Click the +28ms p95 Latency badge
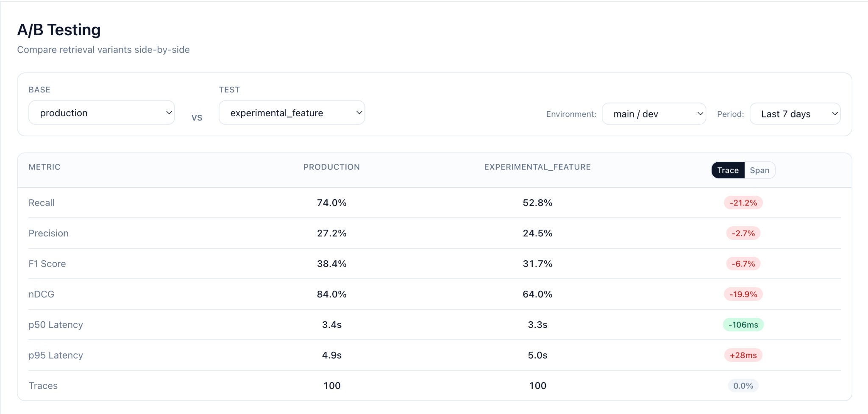 [x=743, y=355]
